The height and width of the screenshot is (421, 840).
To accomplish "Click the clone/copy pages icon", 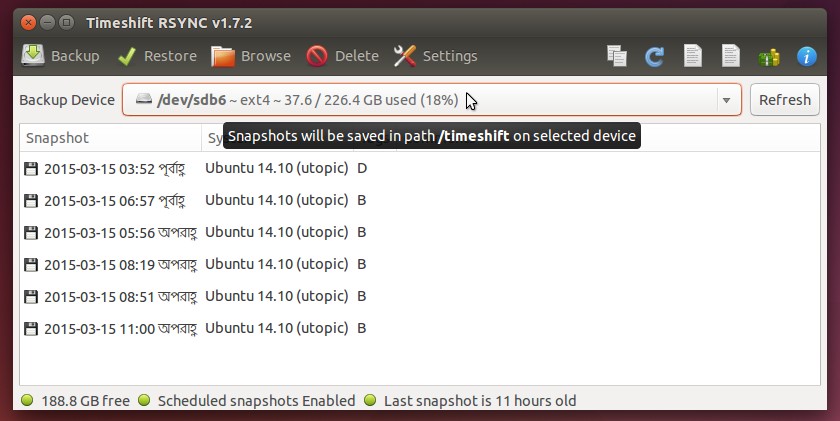I will click(617, 56).
